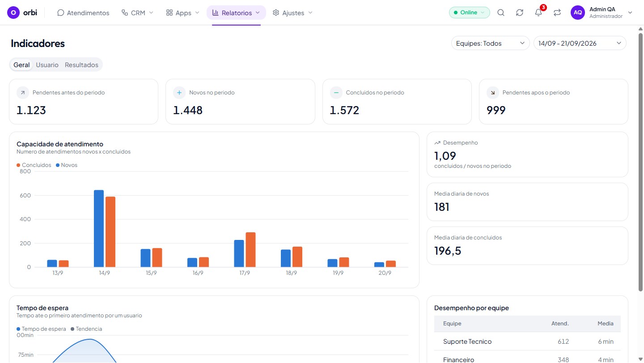Image resolution: width=644 pixels, height=363 pixels.
Task: Toggle the Tempo de espera legend series
Action: tap(41, 329)
